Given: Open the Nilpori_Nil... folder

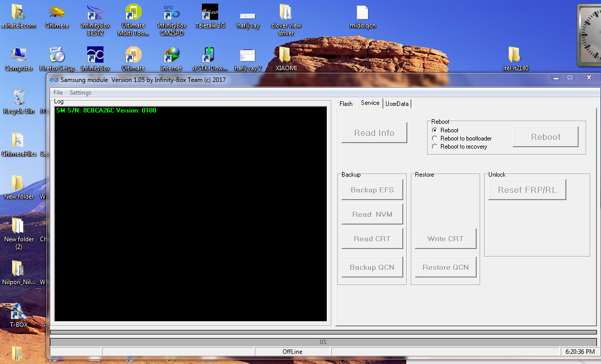Looking at the screenshot, I should [19, 273].
